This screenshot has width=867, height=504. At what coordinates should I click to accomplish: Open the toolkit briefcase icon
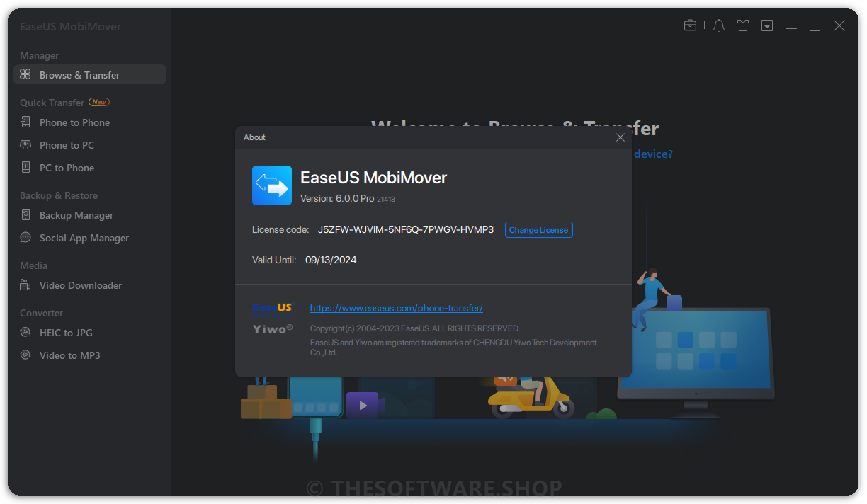pyautogui.click(x=690, y=25)
